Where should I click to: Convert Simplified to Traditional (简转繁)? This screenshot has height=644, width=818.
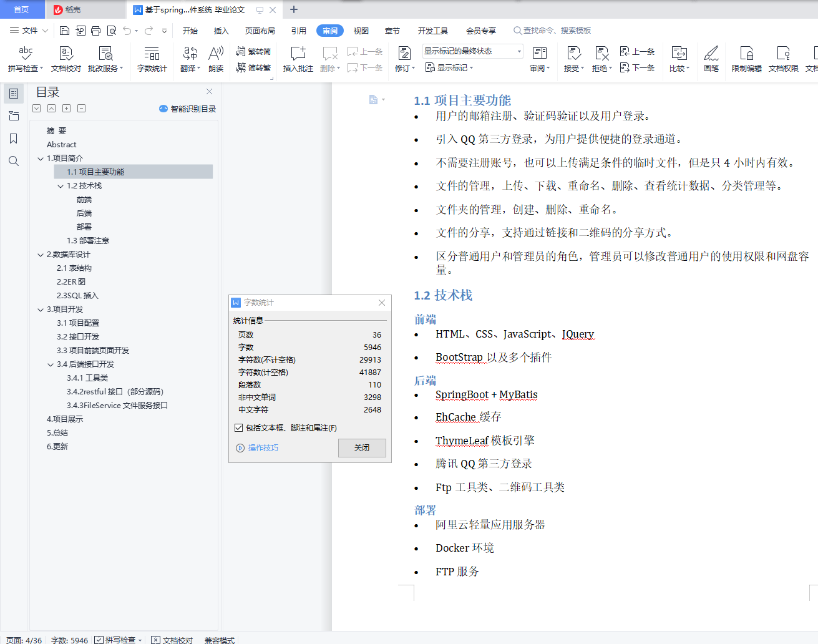pyautogui.click(x=253, y=68)
